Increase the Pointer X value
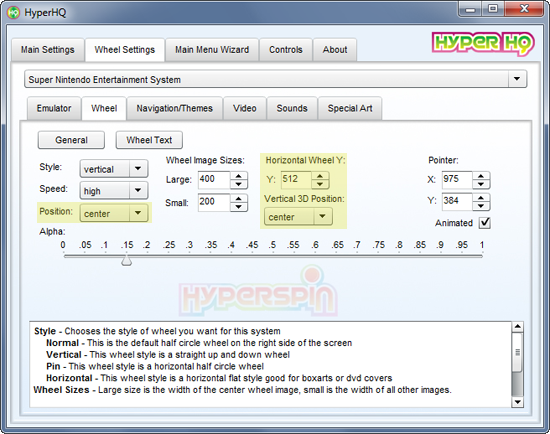This screenshot has width=550, height=434. (481, 176)
